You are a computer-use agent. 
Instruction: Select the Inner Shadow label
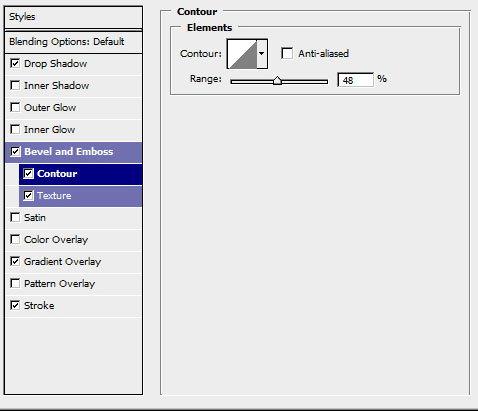(57, 85)
